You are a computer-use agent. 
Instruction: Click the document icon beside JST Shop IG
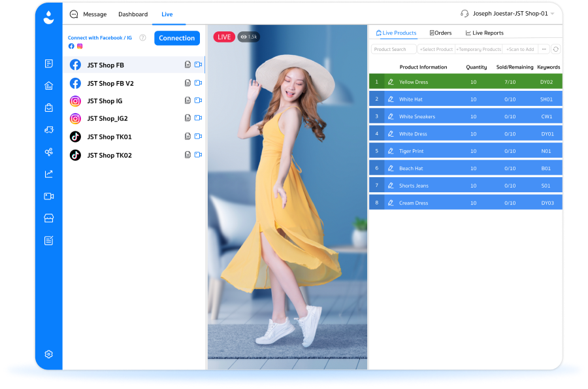point(188,101)
